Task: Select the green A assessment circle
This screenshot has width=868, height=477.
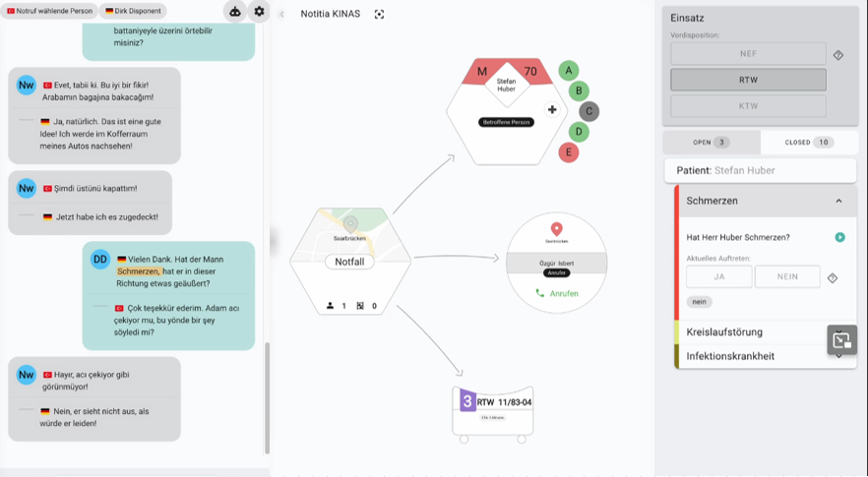Action: tap(569, 71)
